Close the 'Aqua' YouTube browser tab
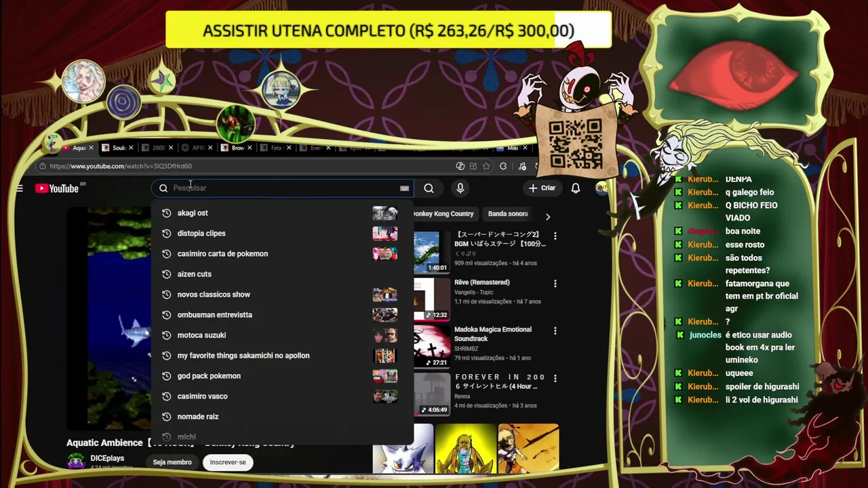This screenshot has width=868, height=488. tap(92, 148)
